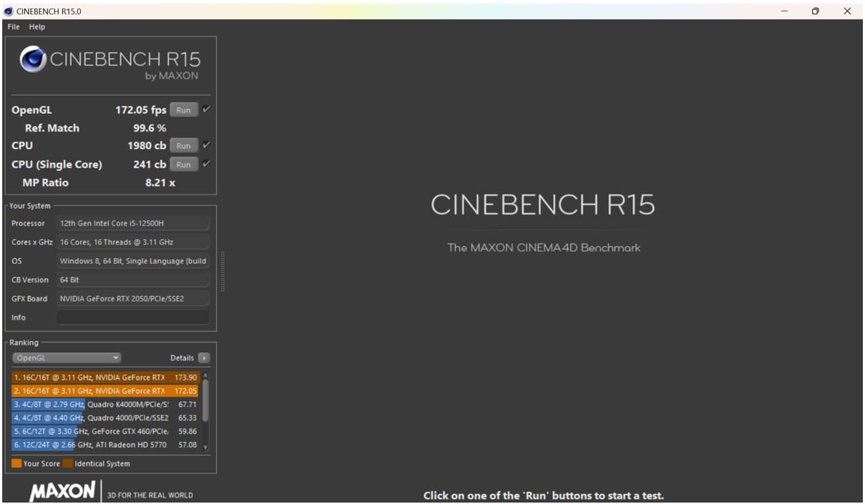Select ranking entry 2 scoring 172.05

(x=105, y=391)
